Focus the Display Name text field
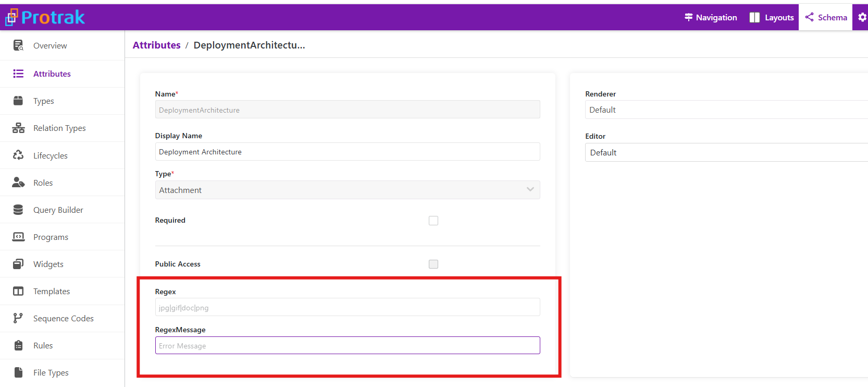The height and width of the screenshot is (387, 868). [348, 152]
